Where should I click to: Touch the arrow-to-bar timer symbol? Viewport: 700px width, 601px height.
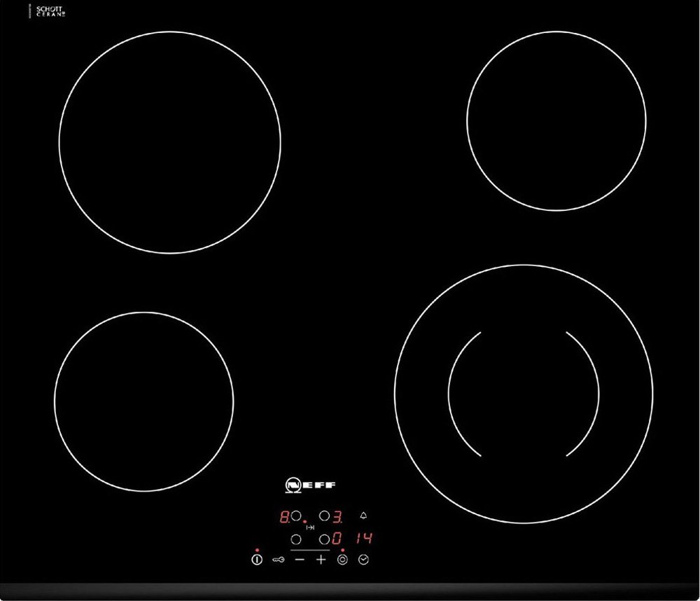click(x=311, y=527)
